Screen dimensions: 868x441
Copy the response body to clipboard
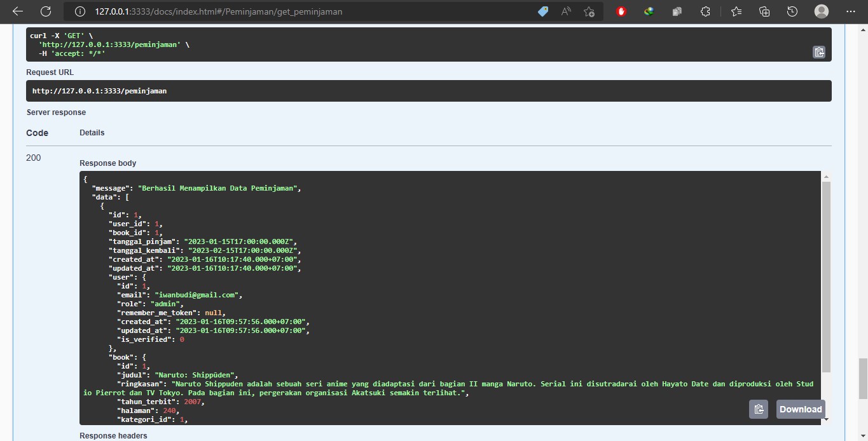[x=759, y=409]
